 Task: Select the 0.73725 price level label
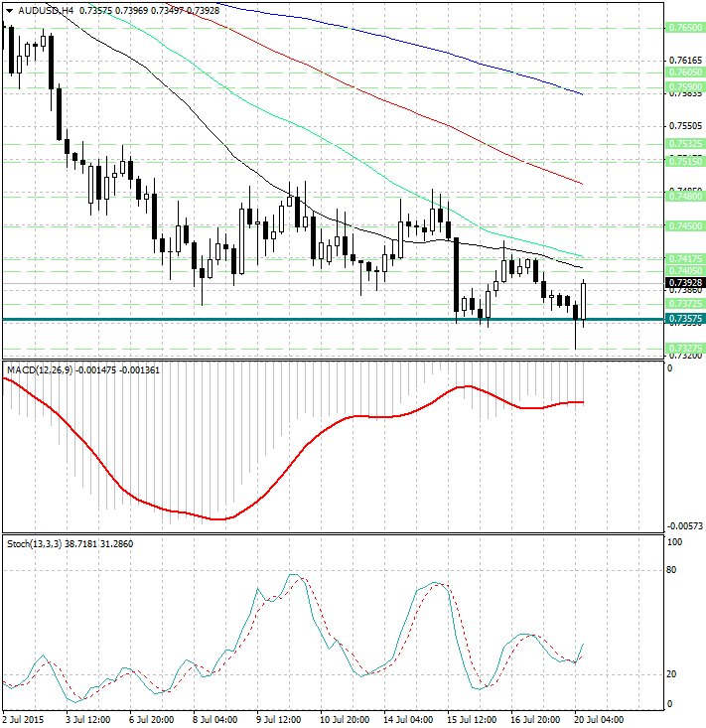685,304
